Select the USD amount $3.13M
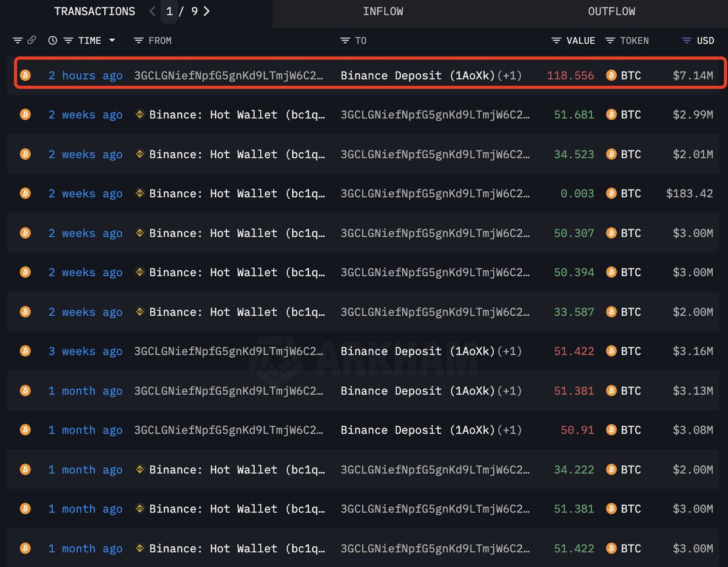This screenshot has width=728, height=567. [x=693, y=390]
